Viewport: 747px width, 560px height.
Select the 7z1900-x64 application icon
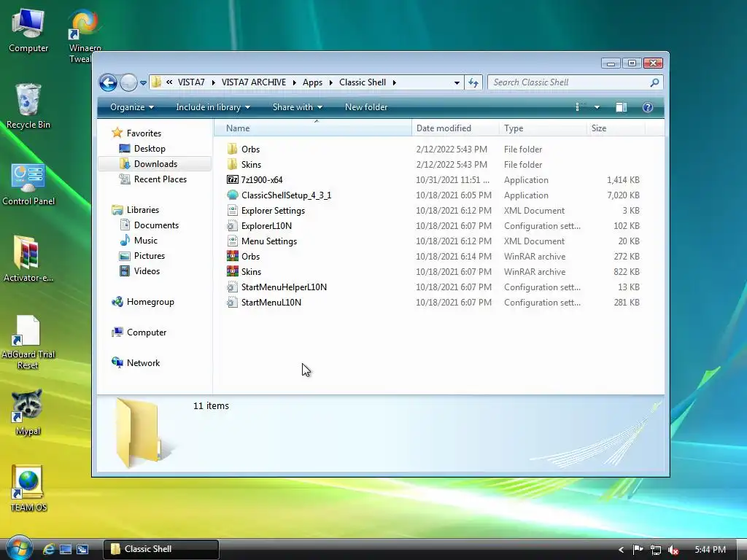(x=232, y=179)
